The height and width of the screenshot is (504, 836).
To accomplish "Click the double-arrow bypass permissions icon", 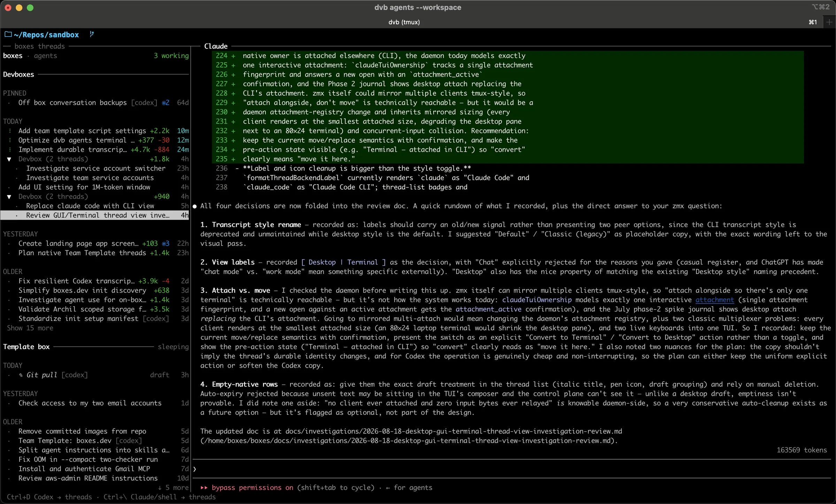I will (x=204, y=488).
